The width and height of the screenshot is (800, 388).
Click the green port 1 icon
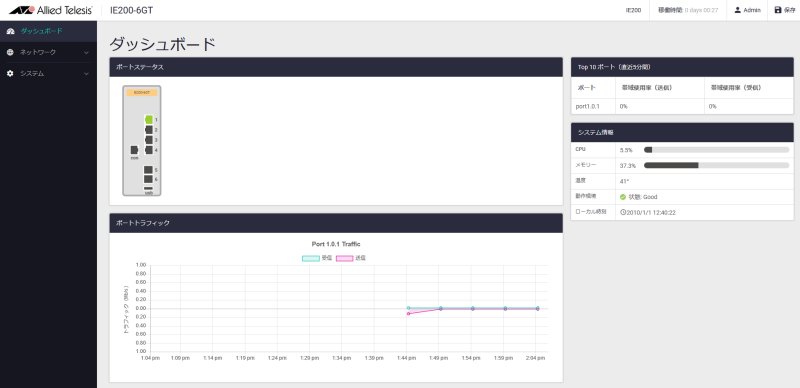click(148, 119)
